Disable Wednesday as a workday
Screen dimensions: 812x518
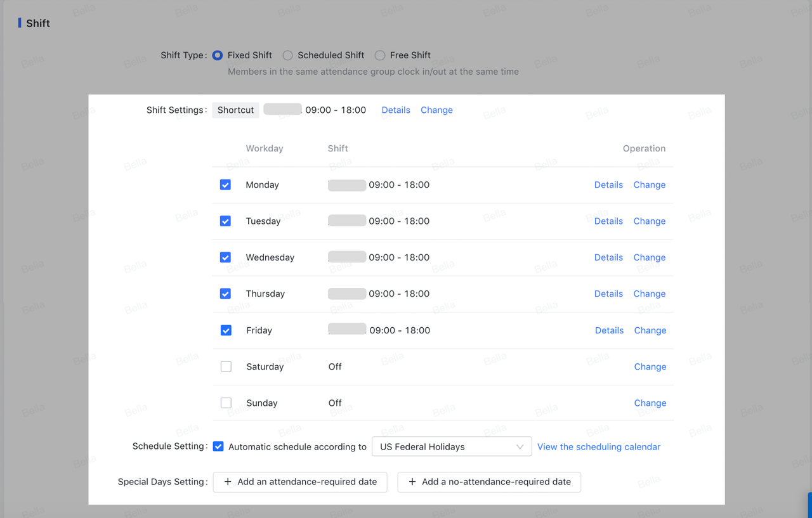pos(225,257)
